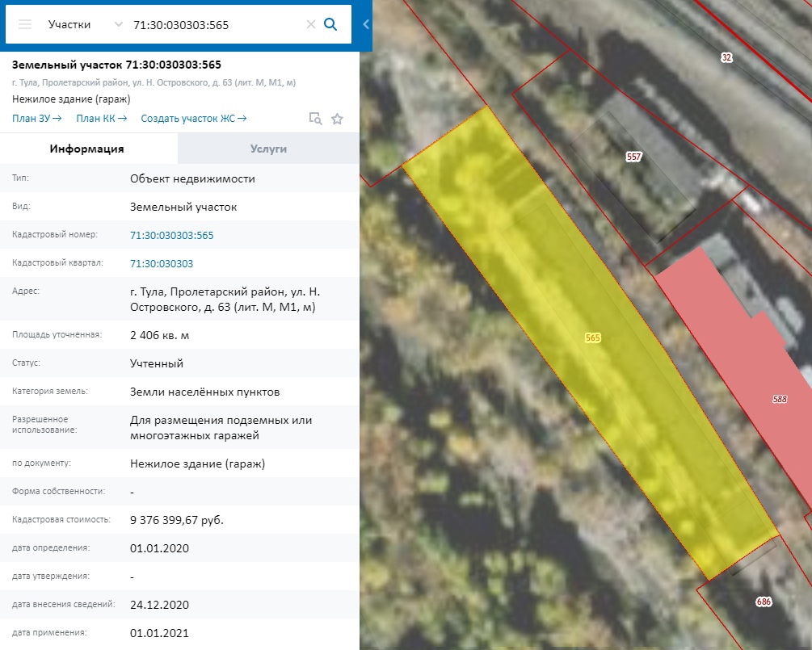The width and height of the screenshot is (812, 650).
Task: Focus the search field with cadastral number
Action: point(214,24)
